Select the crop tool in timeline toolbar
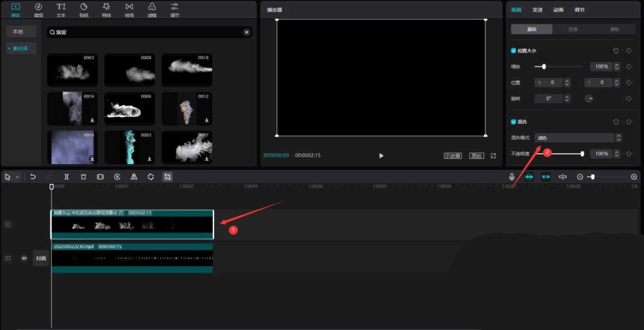This screenshot has height=330, width=644. click(168, 177)
